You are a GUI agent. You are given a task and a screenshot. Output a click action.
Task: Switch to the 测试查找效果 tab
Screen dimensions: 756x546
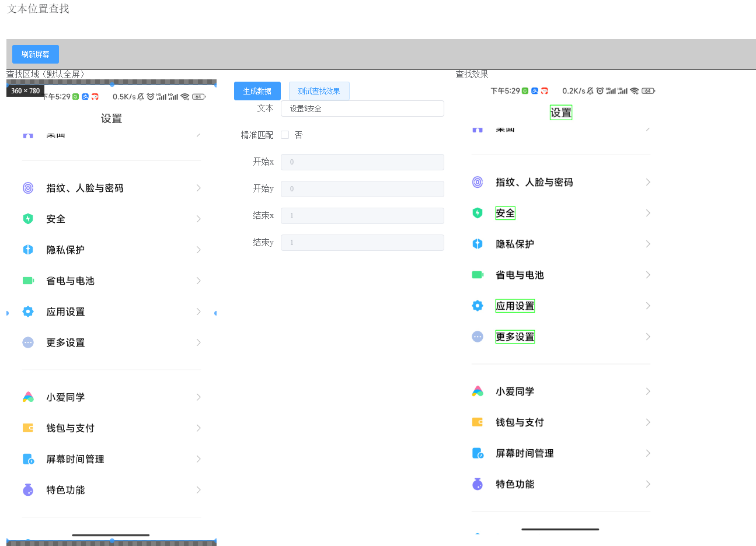pos(319,91)
